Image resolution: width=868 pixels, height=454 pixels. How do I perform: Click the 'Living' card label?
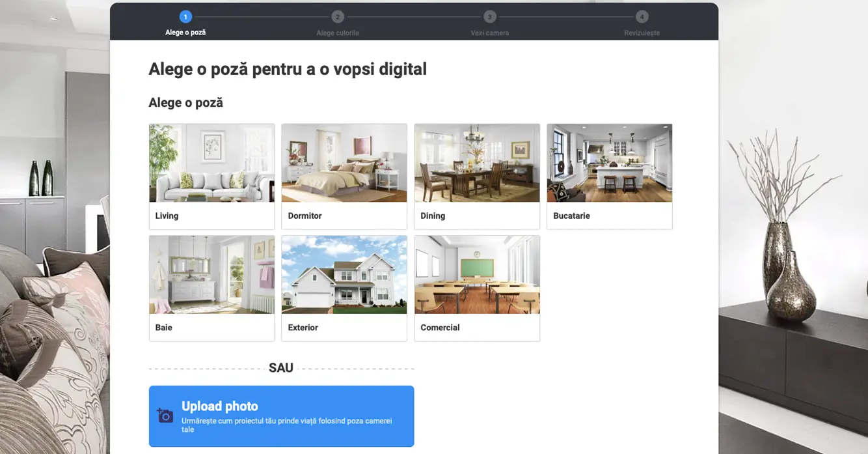[167, 216]
